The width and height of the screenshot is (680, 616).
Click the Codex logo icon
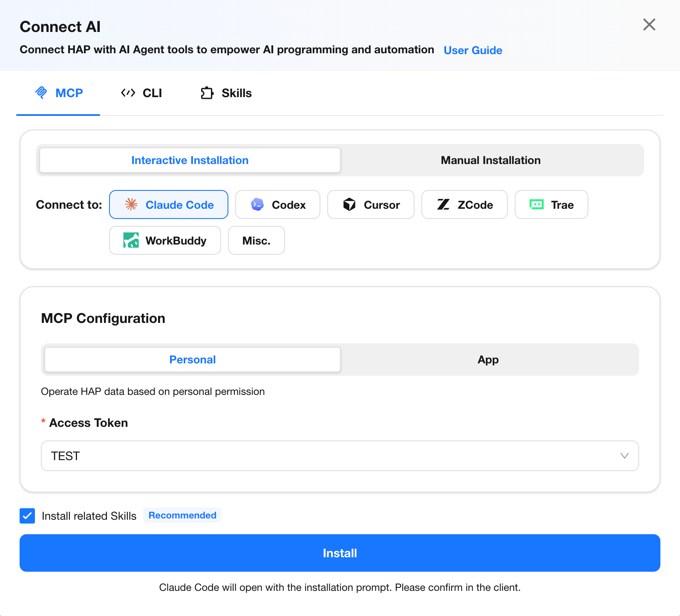click(257, 204)
